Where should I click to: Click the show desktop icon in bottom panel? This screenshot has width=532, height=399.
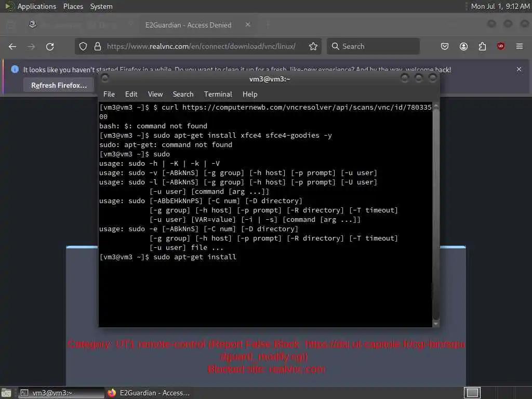pos(6,393)
